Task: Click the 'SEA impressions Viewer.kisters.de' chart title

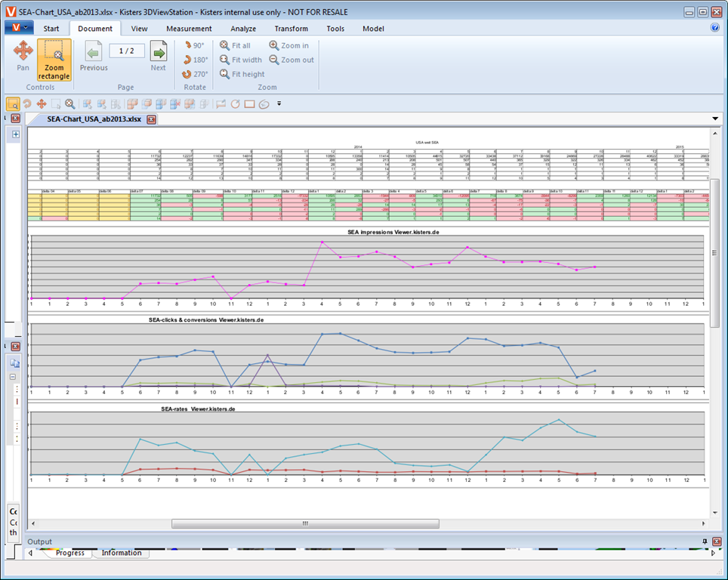Action: pos(393,232)
